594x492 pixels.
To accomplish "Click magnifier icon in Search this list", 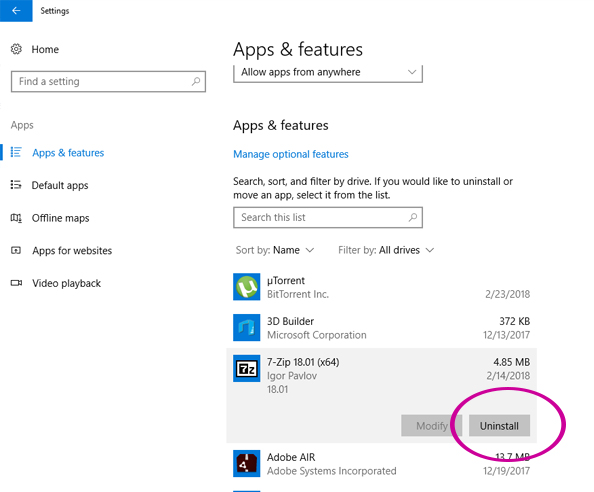I will 413,217.
